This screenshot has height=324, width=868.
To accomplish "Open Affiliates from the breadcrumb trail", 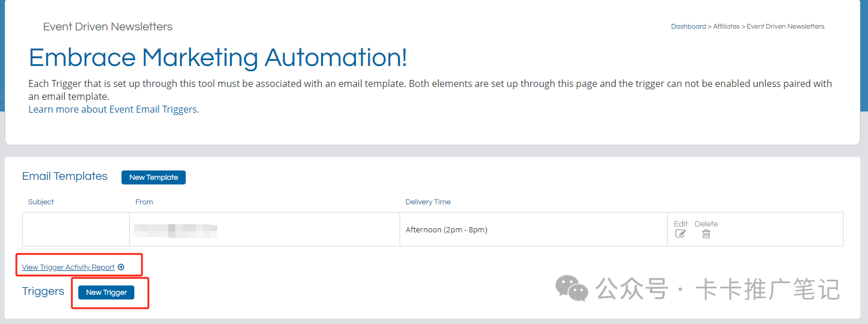I will [x=726, y=26].
